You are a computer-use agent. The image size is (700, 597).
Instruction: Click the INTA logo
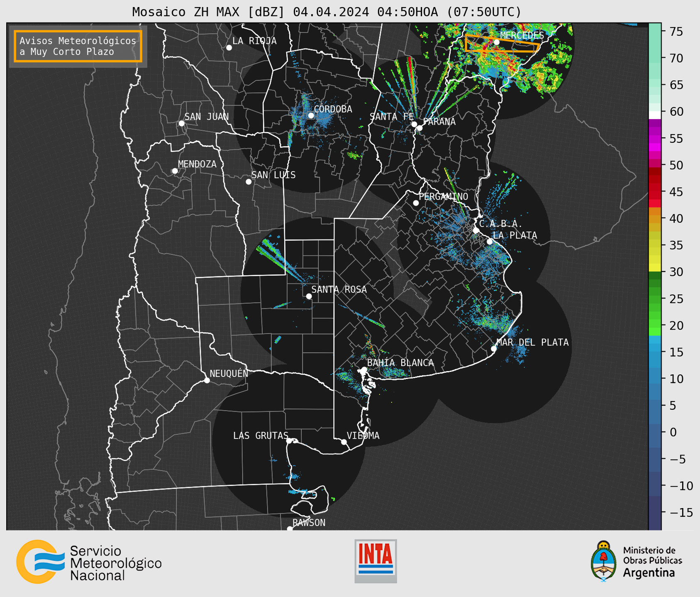[x=376, y=561]
